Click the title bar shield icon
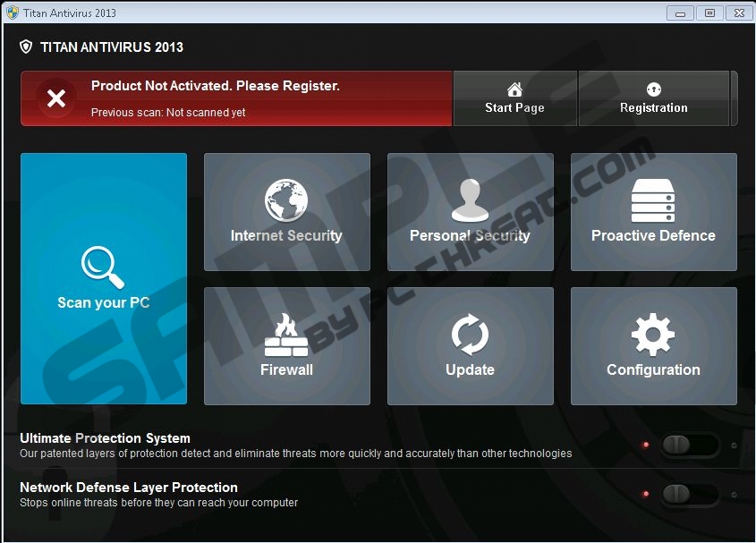 click(13, 13)
